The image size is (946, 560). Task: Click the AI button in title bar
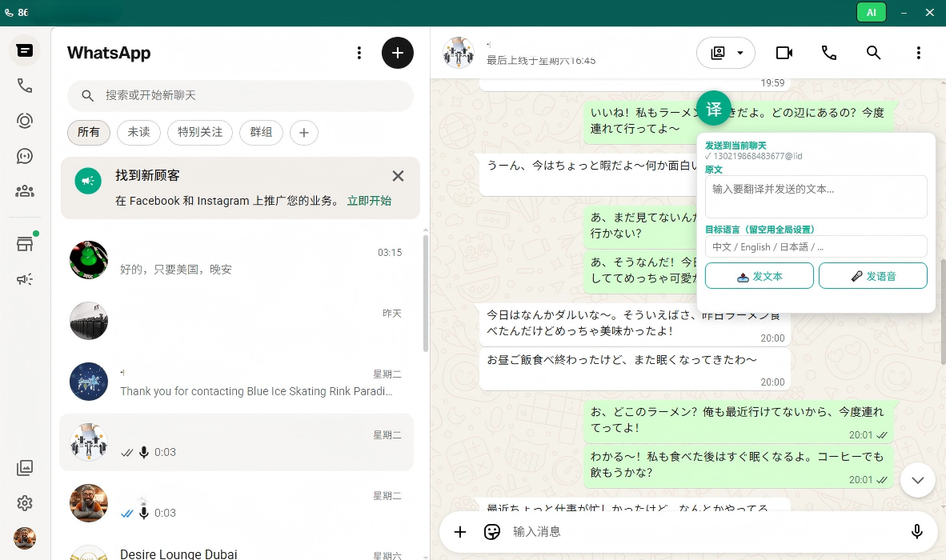872,13
